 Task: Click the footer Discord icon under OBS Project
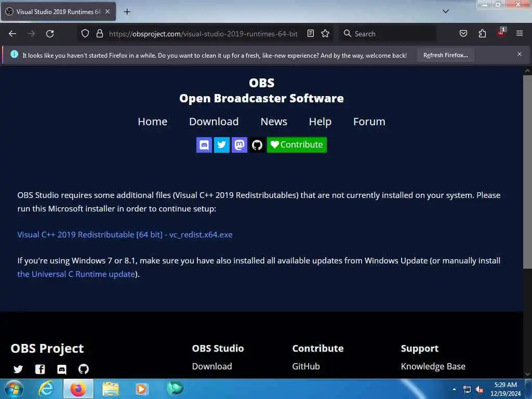62,369
